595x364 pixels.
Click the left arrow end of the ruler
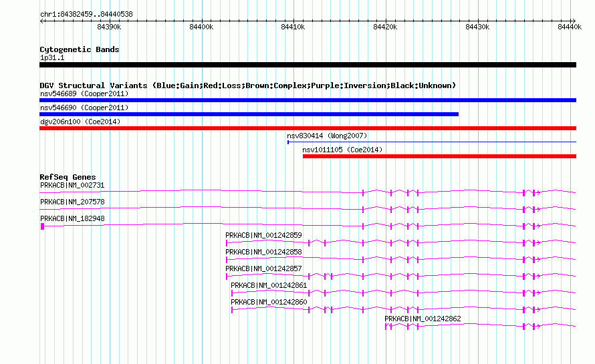(41, 21)
